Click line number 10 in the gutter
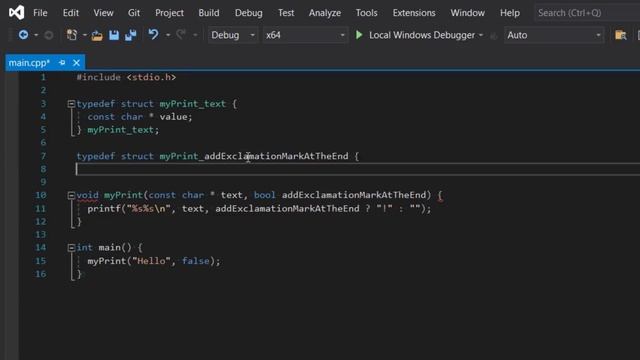640x360 pixels. pyautogui.click(x=41, y=195)
